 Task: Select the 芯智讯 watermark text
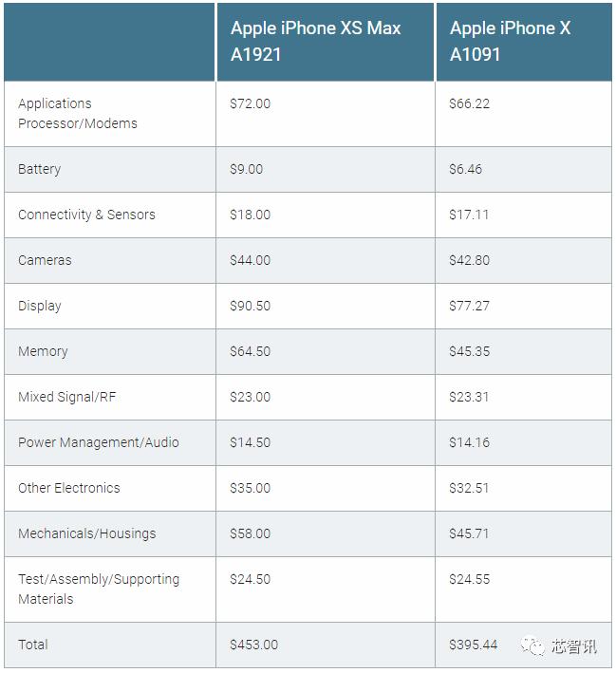pos(574,646)
